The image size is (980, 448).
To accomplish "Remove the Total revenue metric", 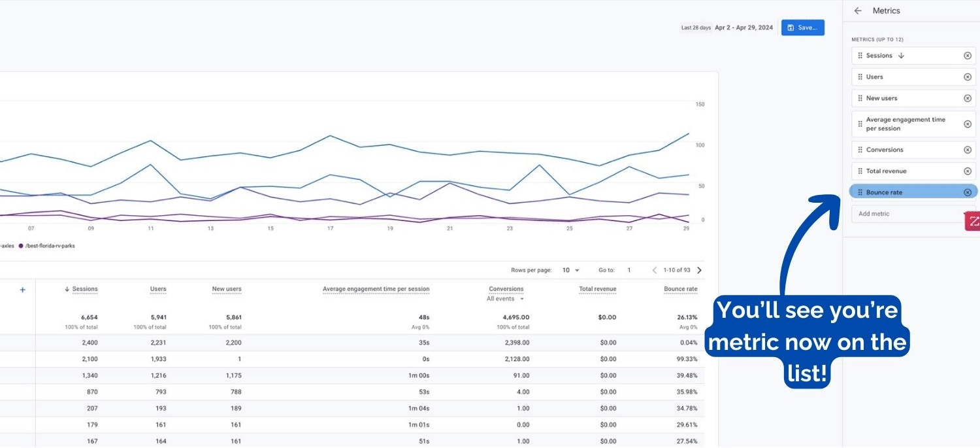I will (x=968, y=171).
